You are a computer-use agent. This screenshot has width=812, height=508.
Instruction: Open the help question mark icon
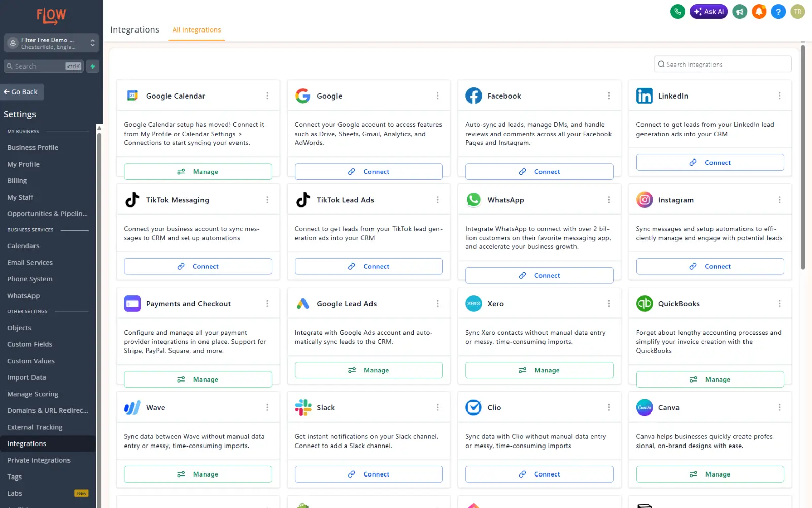coord(778,11)
